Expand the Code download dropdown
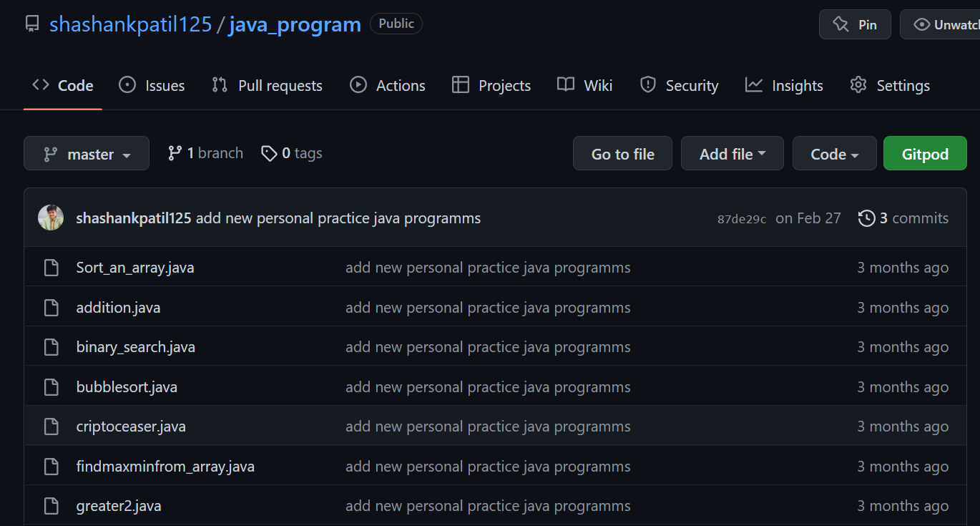Image resolution: width=980 pixels, height=526 pixels. click(834, 153)
